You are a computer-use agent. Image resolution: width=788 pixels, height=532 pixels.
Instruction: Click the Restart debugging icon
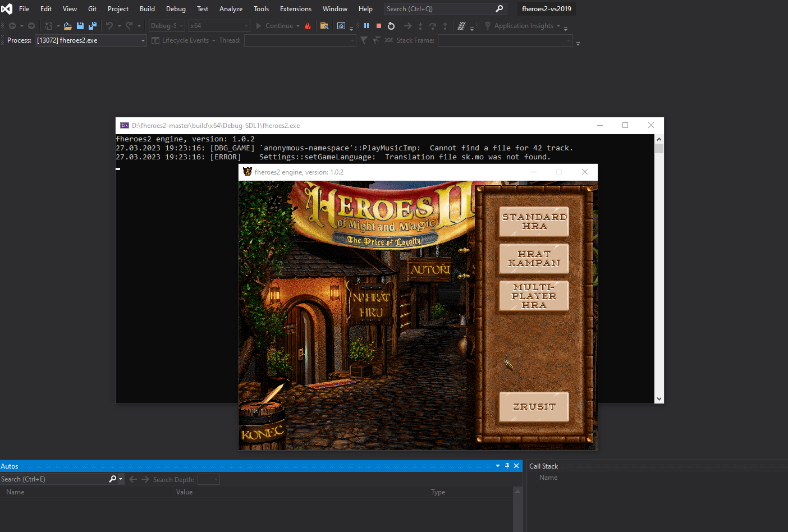[391, 25]
